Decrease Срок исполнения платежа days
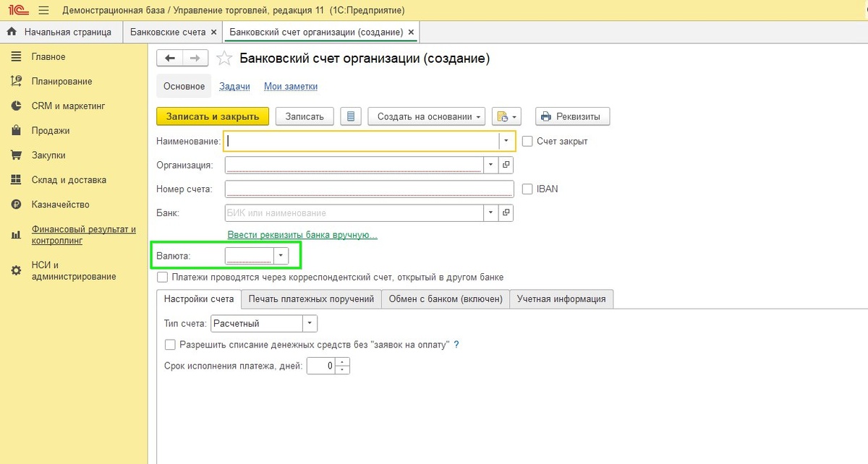 [343, 370]
